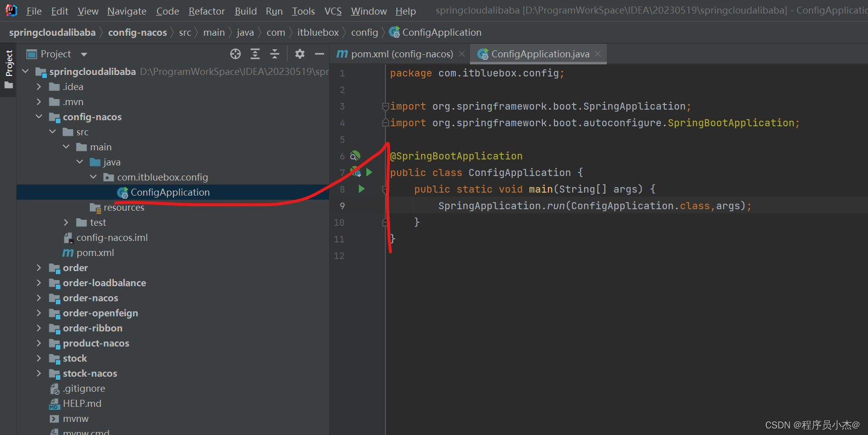Select config-nacos.iml file
Screen dimensions: 868x435
pyautogui.click(x=112, y=237)
